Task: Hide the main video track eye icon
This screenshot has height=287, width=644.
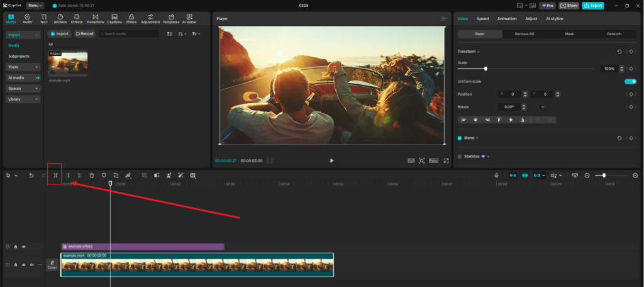Action: pos(24,265)
